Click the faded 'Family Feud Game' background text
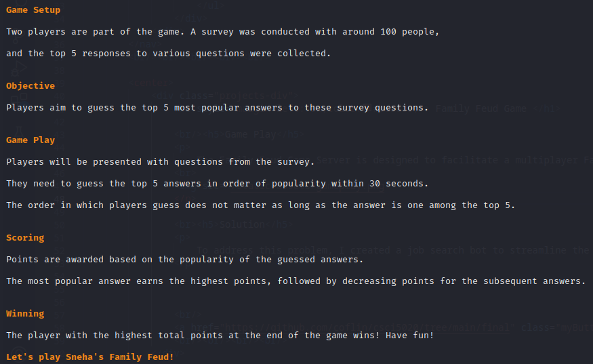This screenshot has width=593, height=364. pyautogui.click(x=480, y=109)
